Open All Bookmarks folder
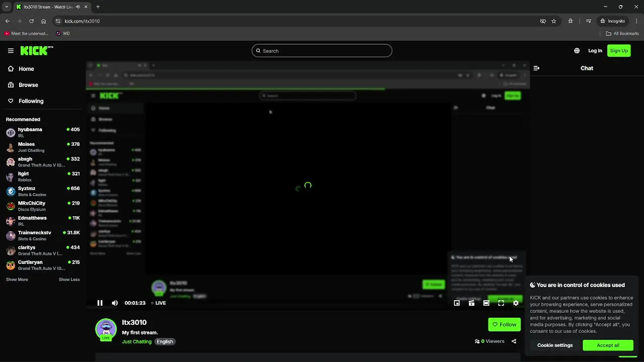Screen dimensions: 644x362 (622, 34)
